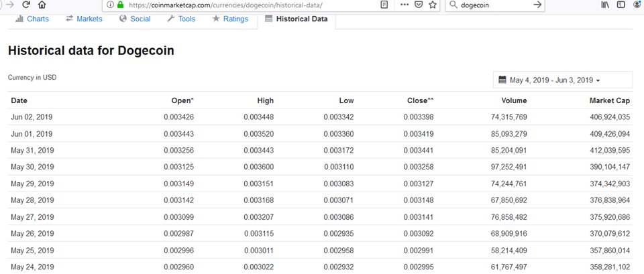This screenshot has height=274, width=644.
Task: Click the star icon beside Ratings
Action: click(x=216, y=19)
